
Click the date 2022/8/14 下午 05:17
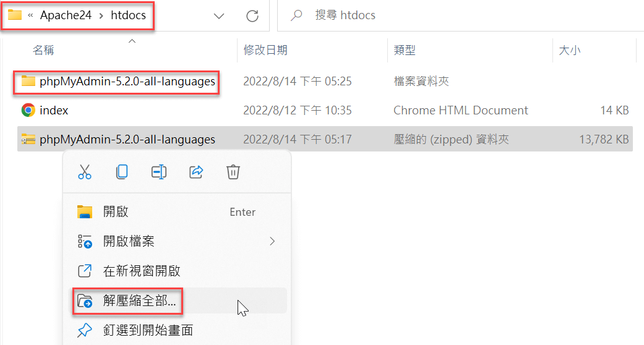(x=298, y=140)
